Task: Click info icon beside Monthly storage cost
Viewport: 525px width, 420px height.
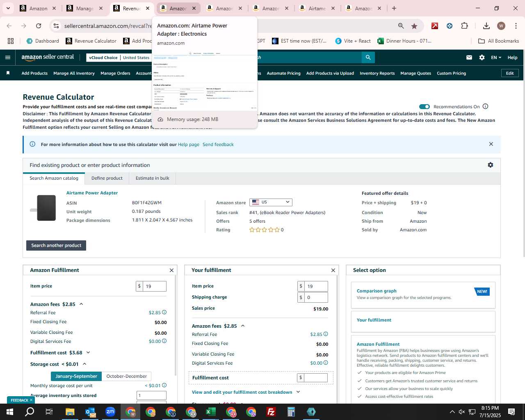Action: tap(164, 385)
